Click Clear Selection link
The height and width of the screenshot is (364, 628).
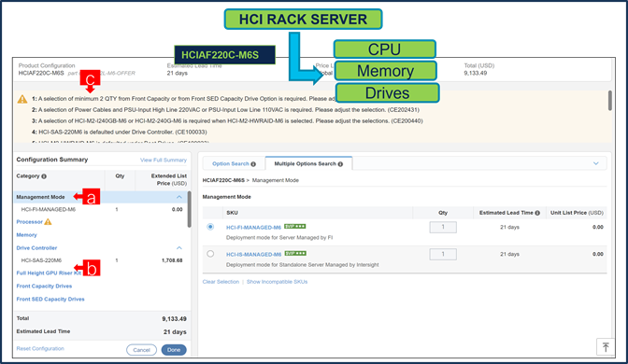(221, 282)
